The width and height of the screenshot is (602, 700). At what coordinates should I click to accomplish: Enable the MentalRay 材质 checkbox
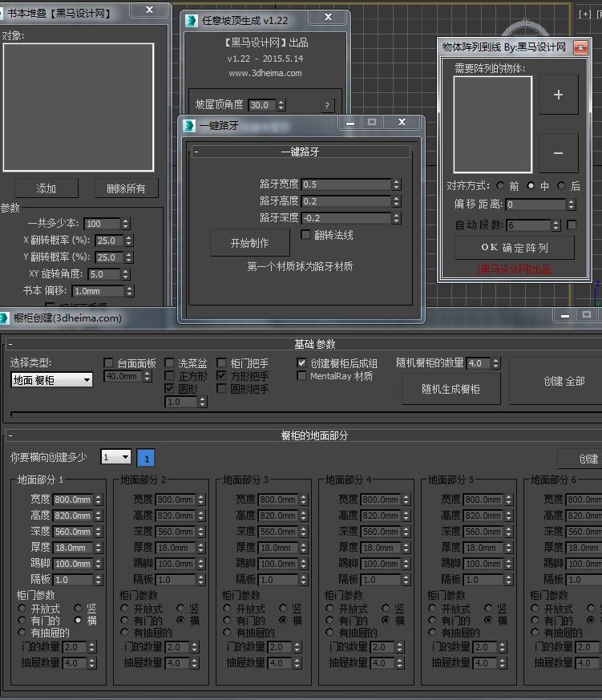301,376
